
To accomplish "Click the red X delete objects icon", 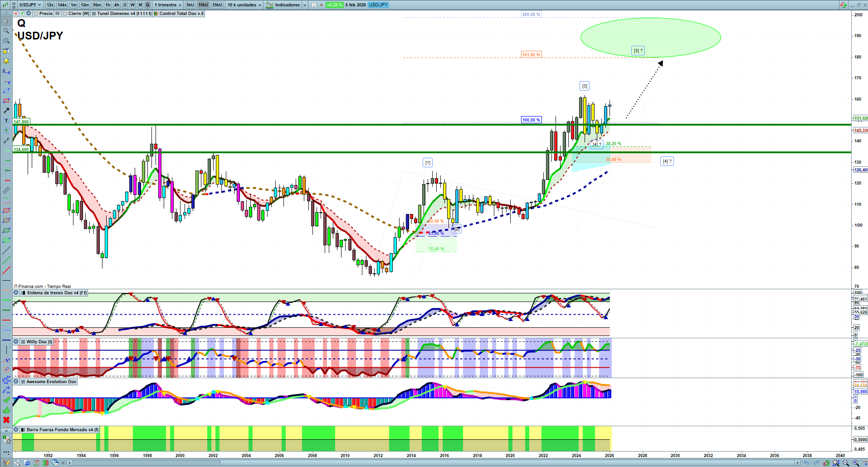I will (6, 420).
